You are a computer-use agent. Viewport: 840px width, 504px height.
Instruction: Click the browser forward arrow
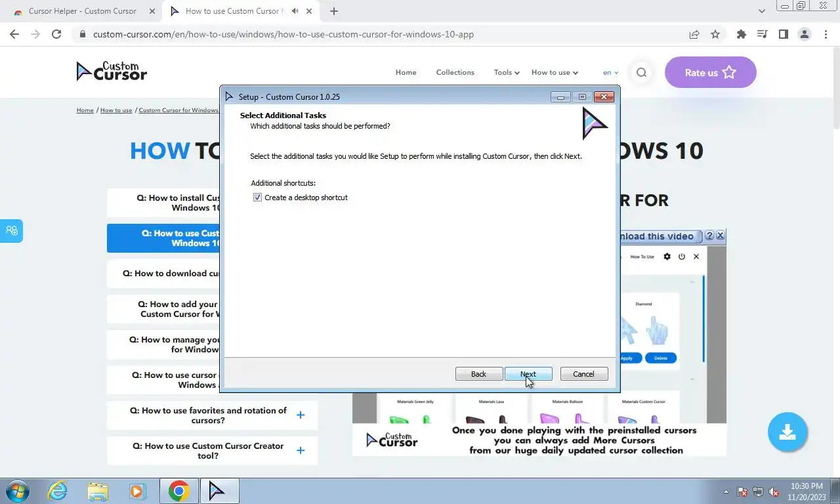tap(35, 34)
